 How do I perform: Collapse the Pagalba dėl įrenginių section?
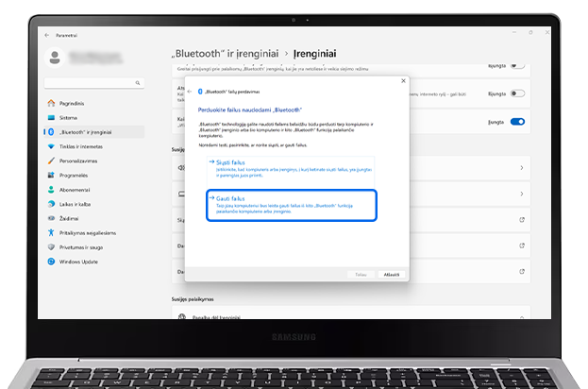pyautogui.click(x=523, y=316)
